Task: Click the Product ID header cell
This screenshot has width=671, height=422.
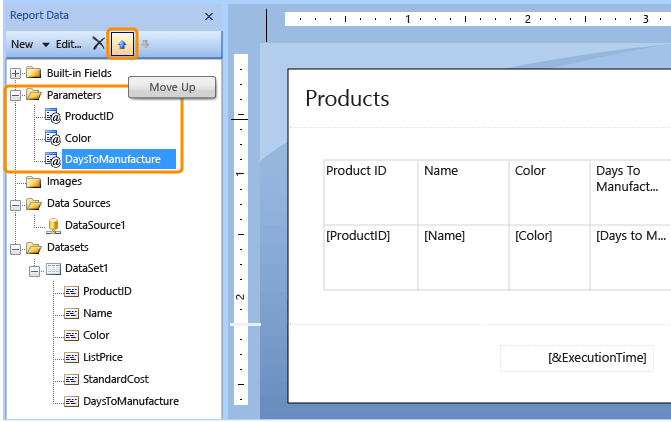Action: pyautogui.click(x=371, y=193)
